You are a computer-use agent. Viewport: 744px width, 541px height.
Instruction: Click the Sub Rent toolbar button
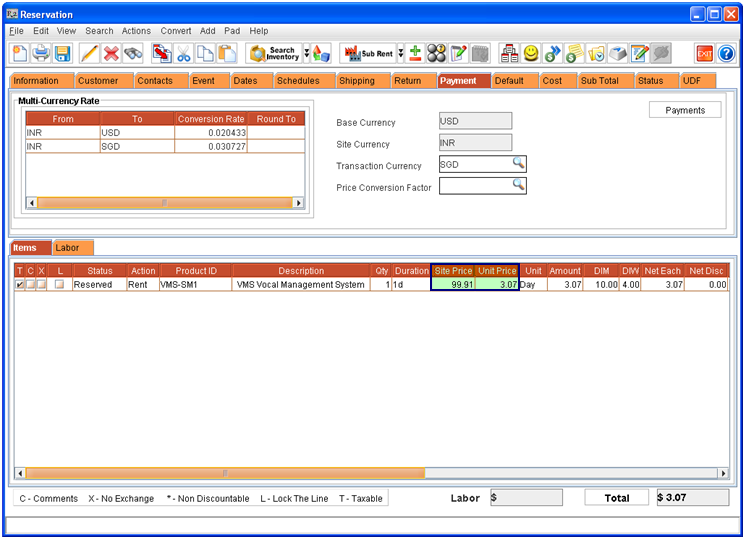tap(368, 54)
